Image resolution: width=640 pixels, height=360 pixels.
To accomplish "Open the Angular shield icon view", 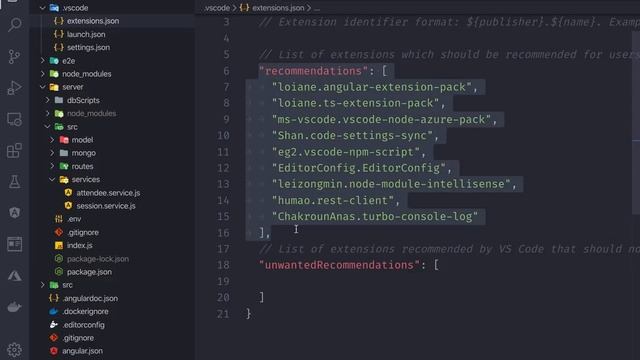I will pyautogui.click(x=14, y=213).
